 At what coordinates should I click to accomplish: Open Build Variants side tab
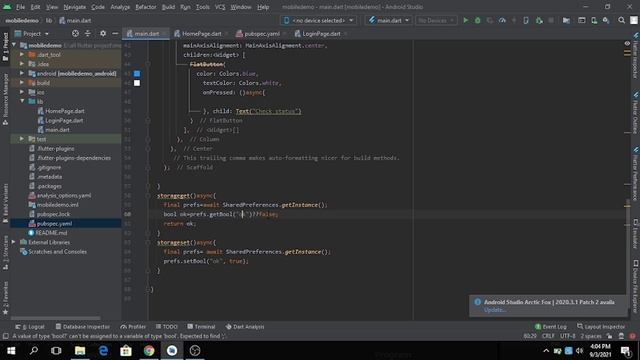[x=5, y=203]
